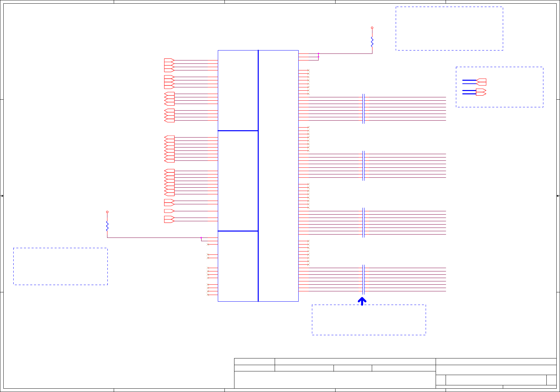Select the resistor on the chip's left-side net
The height and width of the screenshot is (392, 560).
point(107,226)
